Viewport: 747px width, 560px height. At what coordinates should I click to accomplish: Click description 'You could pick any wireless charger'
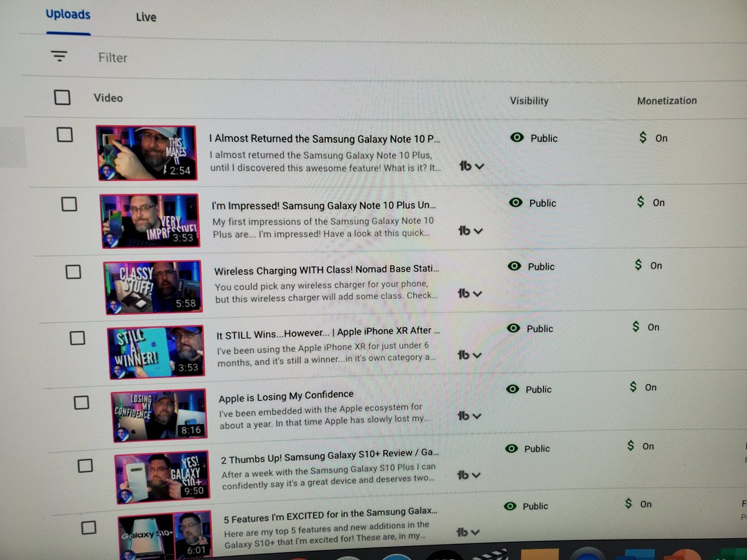point(326,291)
